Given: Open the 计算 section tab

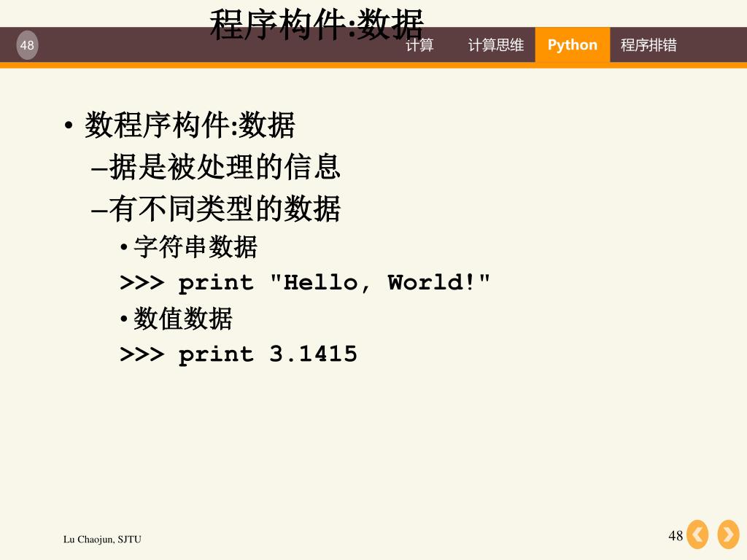Looking at the screenshot, I should [419, 45].
